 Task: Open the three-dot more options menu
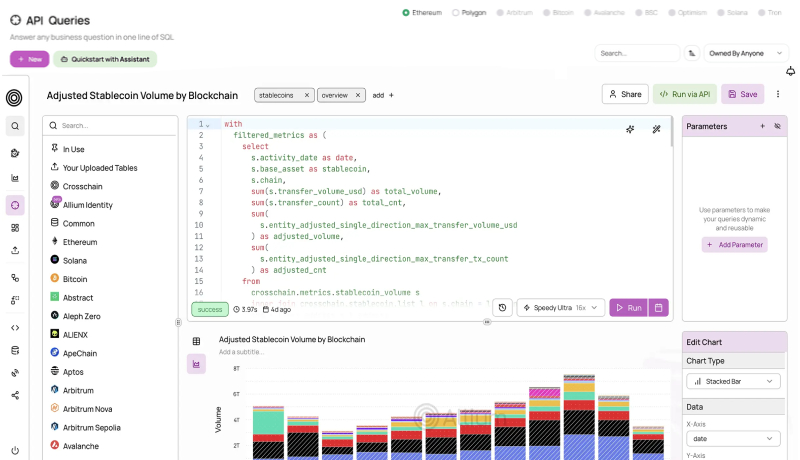[778, 94]
